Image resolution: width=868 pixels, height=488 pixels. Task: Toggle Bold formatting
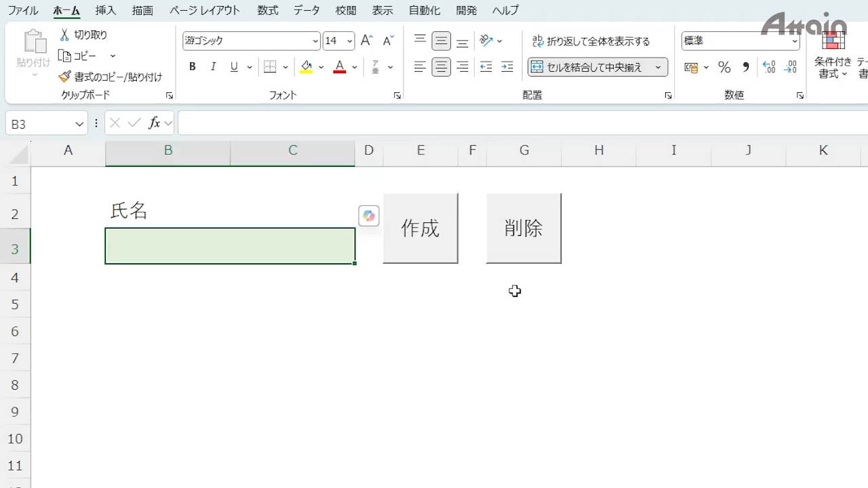tap(193, 67)
